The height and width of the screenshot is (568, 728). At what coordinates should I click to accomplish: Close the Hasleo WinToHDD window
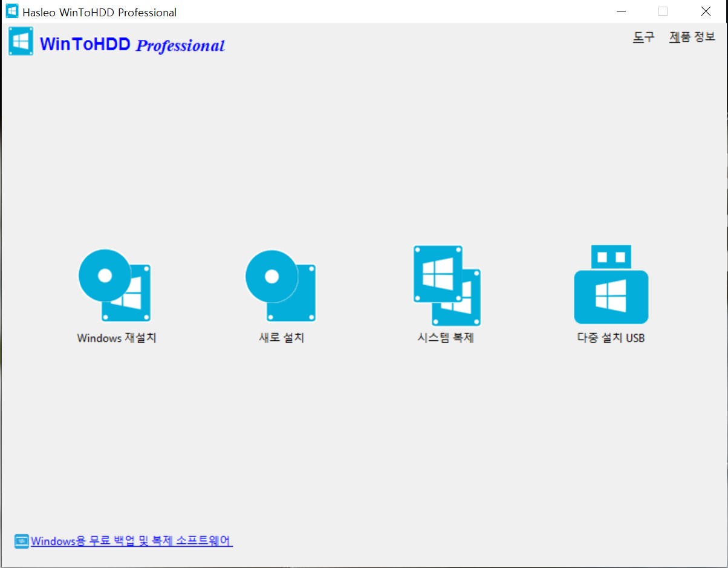coord(706,11)
